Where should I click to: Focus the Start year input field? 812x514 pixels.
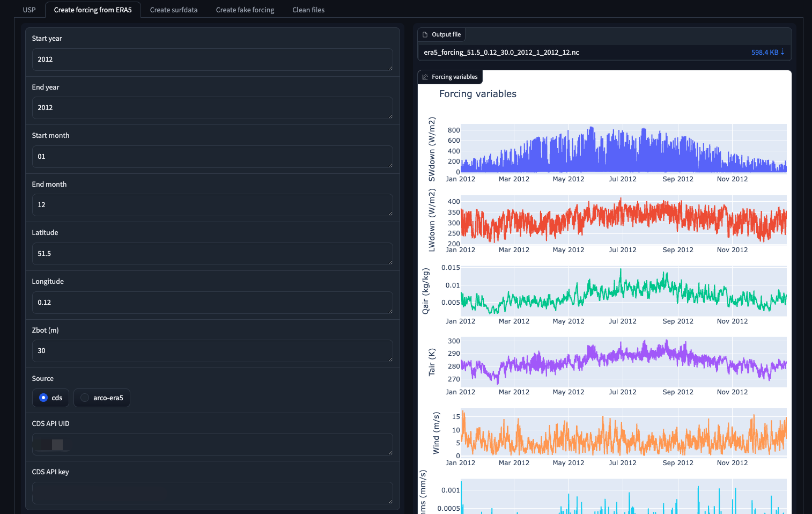point(212,60)
